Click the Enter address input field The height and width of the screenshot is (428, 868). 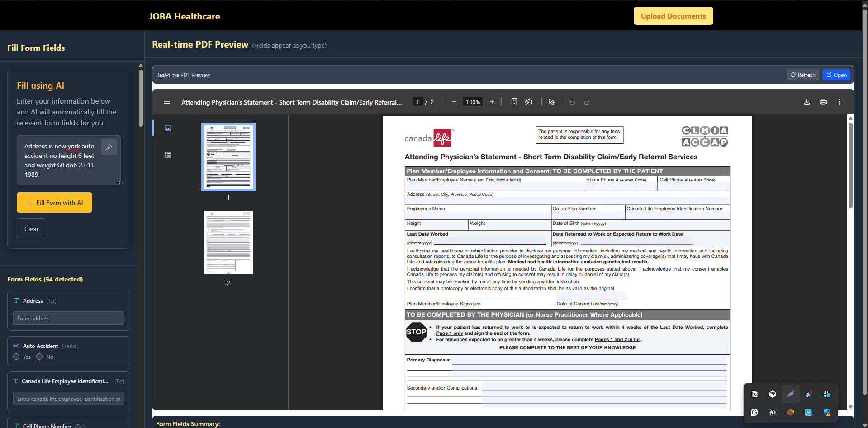pyautogui.click(x=69, y=319)
